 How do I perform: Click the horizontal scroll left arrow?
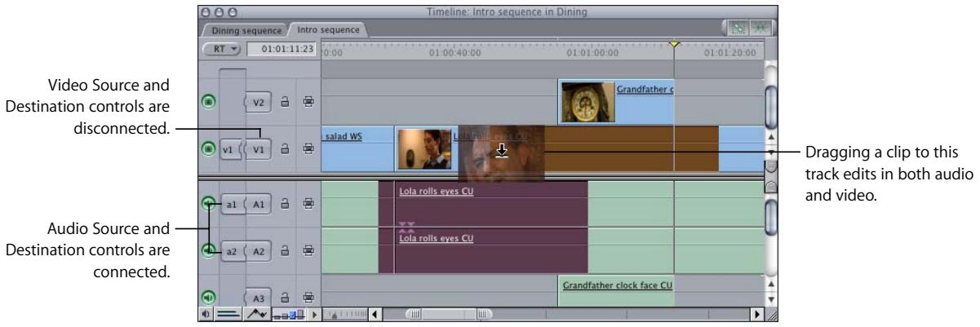(375, 314)
